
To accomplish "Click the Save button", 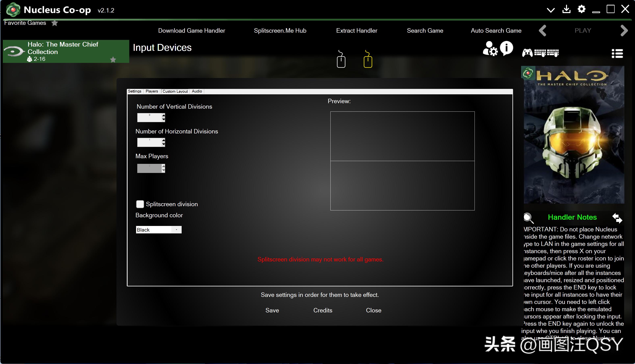I will (x=272, y=310).
